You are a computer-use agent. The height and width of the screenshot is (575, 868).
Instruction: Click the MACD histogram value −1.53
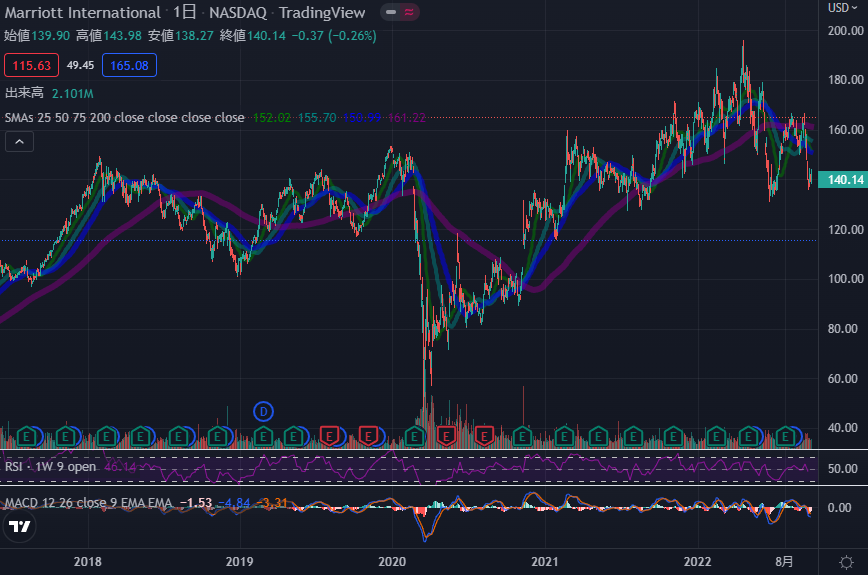tap(196, 503)
